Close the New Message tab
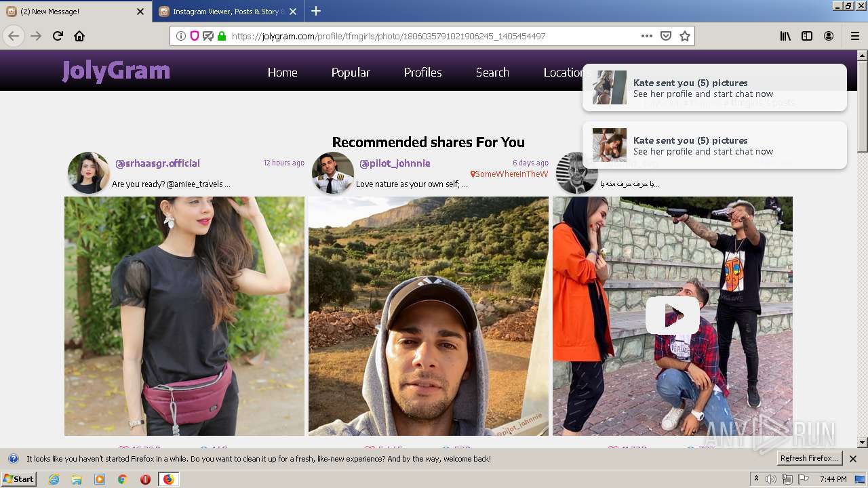This screenshot has width=868, height=488. point(140,12)
